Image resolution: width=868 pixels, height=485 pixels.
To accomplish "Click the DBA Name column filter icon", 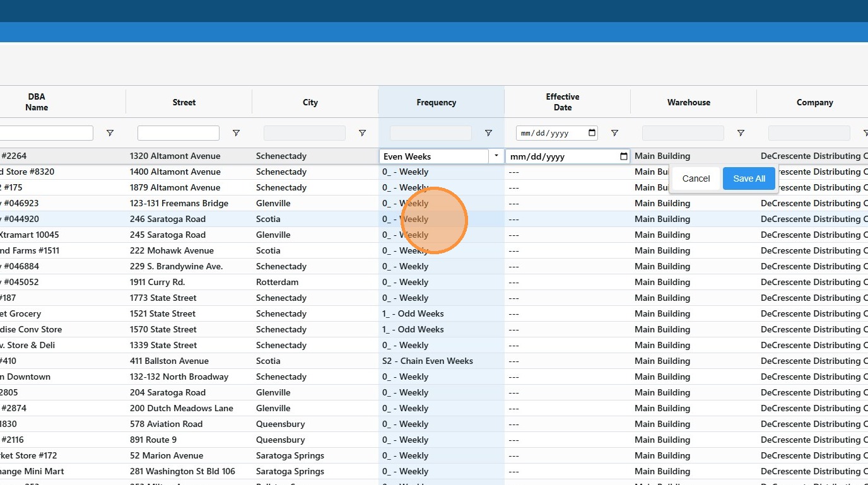I will (110, 133).
